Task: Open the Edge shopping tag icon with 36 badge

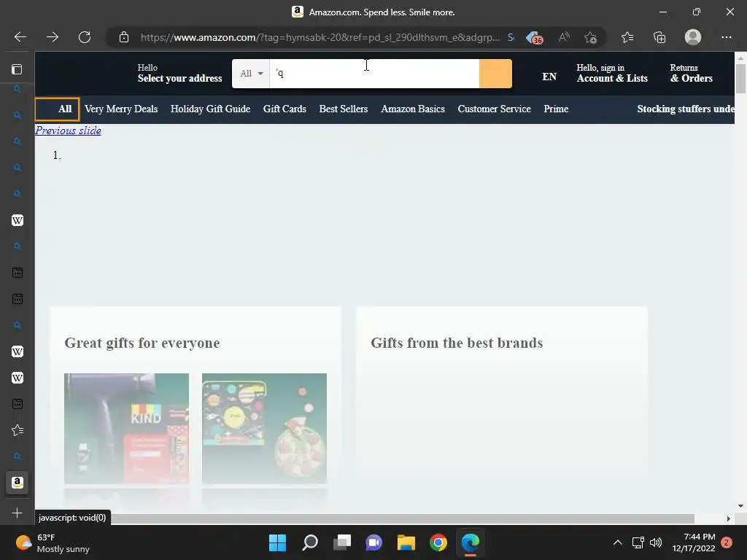Action: (x=535, y=38)
